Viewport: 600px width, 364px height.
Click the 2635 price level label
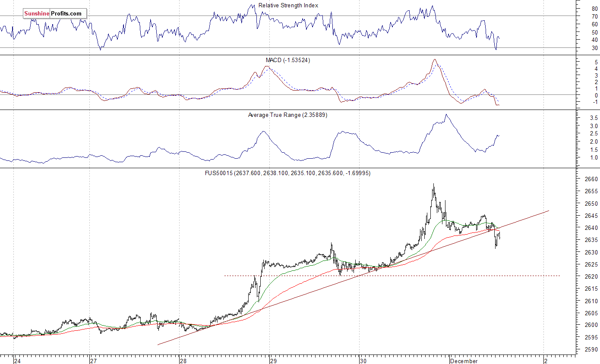[x=591, y=240]
